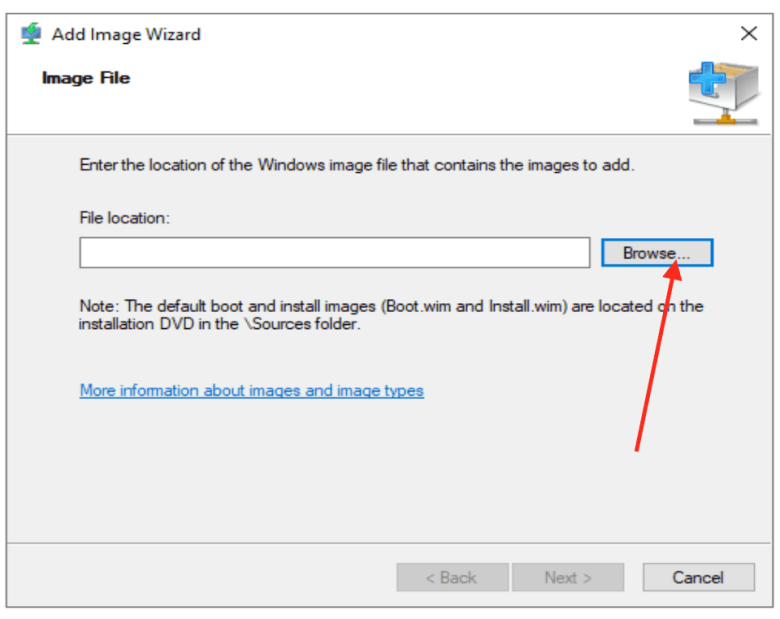Viewport: 780px width, 619px height.
Task: Click the 'Add Image Wizard' title text
Action: (126, 34)
